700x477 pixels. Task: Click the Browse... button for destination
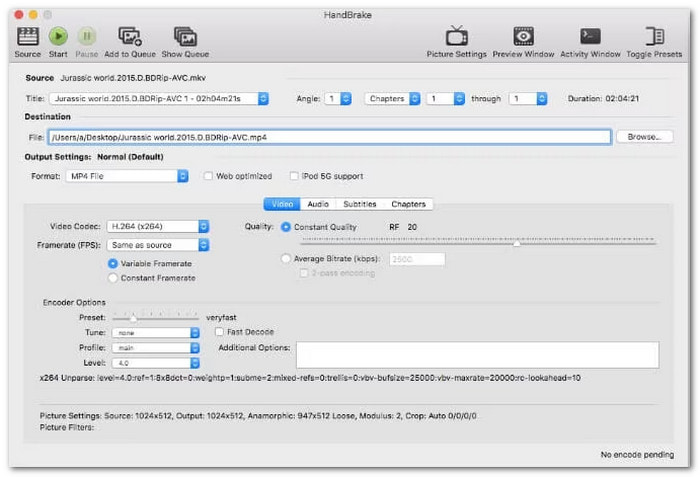(x=644, y=137)
